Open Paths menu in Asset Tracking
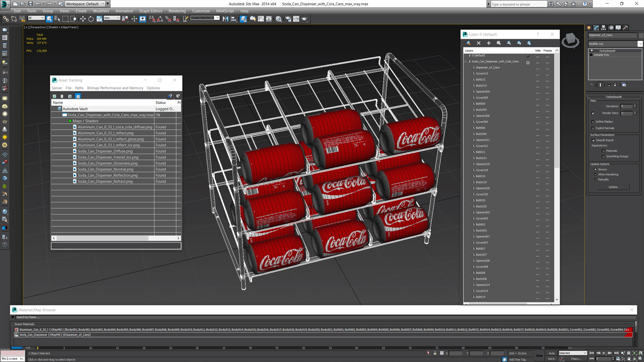The image size is (644, 362). [x=79, y=88]
